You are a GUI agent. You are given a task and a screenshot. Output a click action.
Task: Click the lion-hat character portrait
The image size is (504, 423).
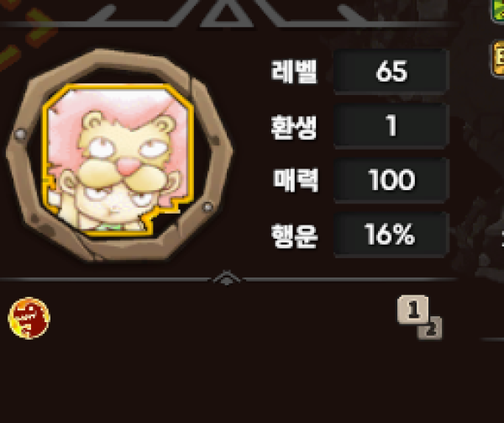(x=118, y=160)
